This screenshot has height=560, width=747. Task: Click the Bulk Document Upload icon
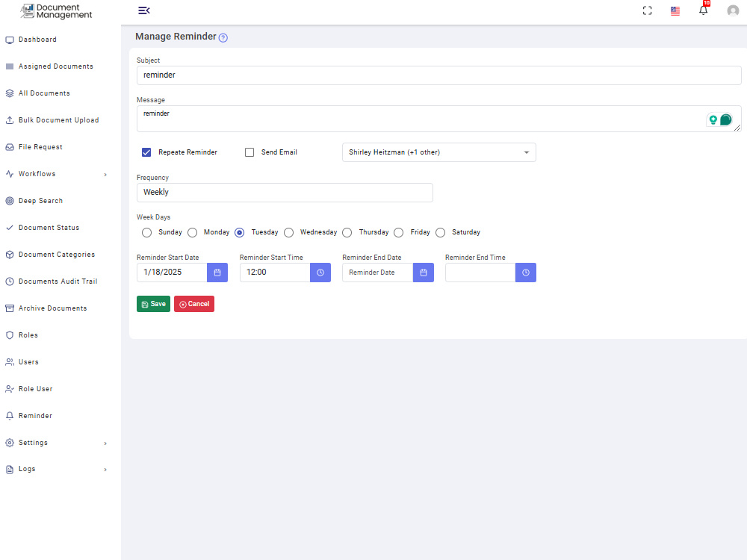10,120
